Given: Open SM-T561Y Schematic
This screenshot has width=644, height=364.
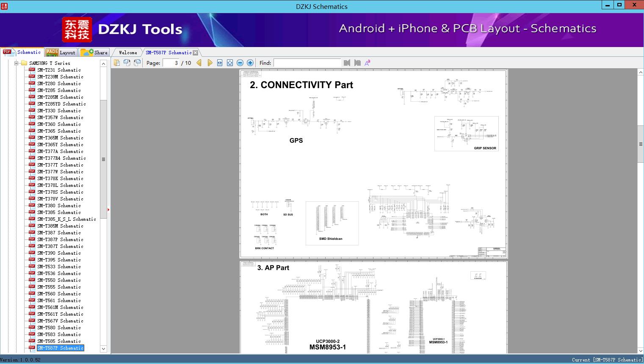Looking at the screenshot, I should point(60,314).
